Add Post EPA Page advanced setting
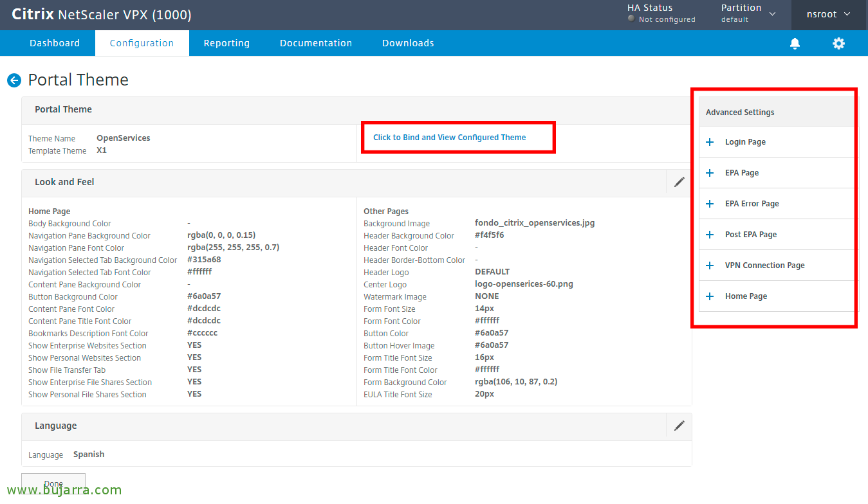 point(777,235)
